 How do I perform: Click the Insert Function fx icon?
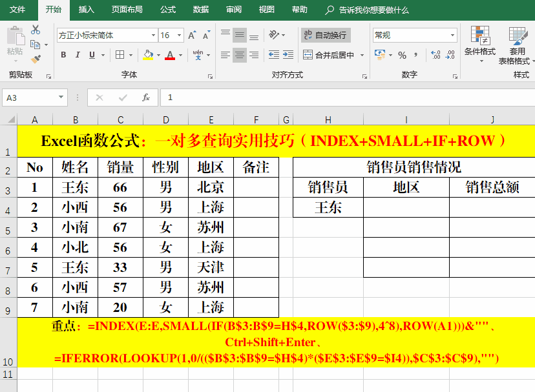tap(146, 98)
